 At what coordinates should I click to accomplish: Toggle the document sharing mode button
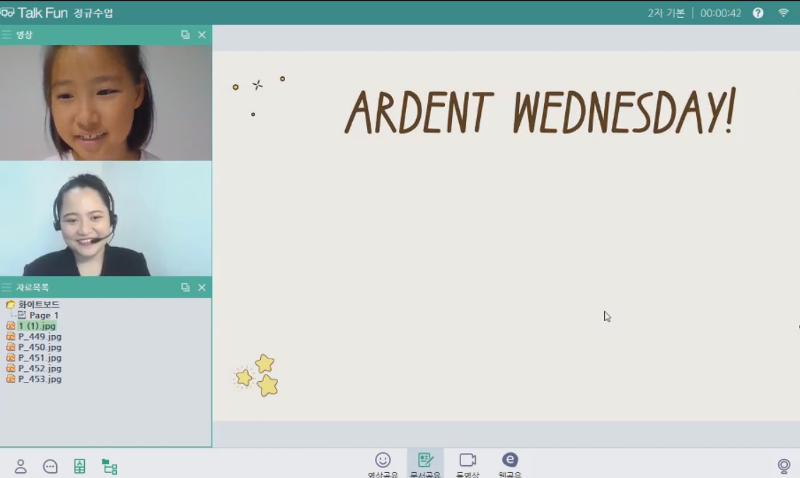(425, 461)
